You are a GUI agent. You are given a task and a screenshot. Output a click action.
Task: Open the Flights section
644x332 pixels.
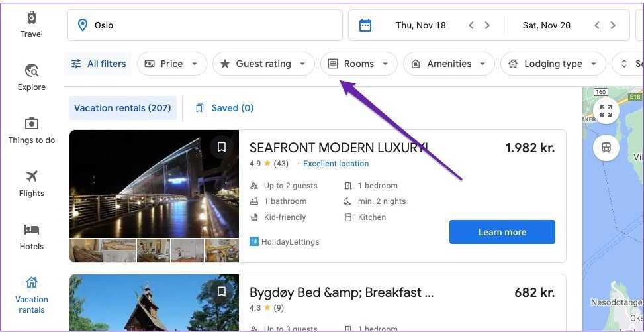[x=31, y=184]
